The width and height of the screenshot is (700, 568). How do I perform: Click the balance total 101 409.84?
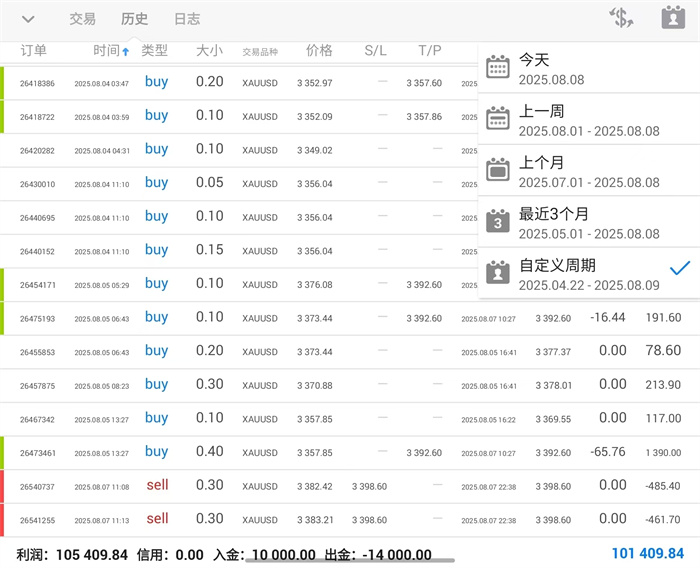point(648,554)
